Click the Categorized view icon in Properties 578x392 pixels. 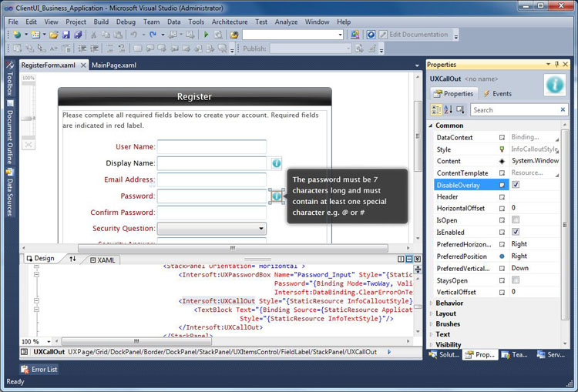(x=436, y=110)
